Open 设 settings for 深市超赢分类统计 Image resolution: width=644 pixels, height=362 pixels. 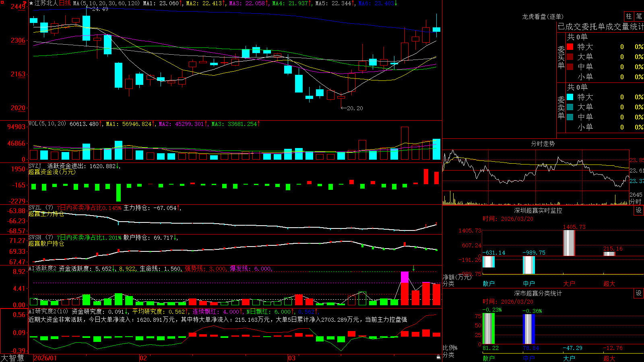coord(638,293)
